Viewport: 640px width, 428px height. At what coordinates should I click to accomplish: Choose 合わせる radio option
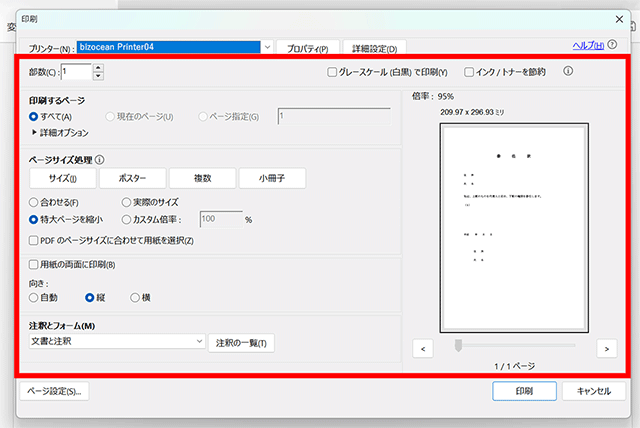(33, 202)
